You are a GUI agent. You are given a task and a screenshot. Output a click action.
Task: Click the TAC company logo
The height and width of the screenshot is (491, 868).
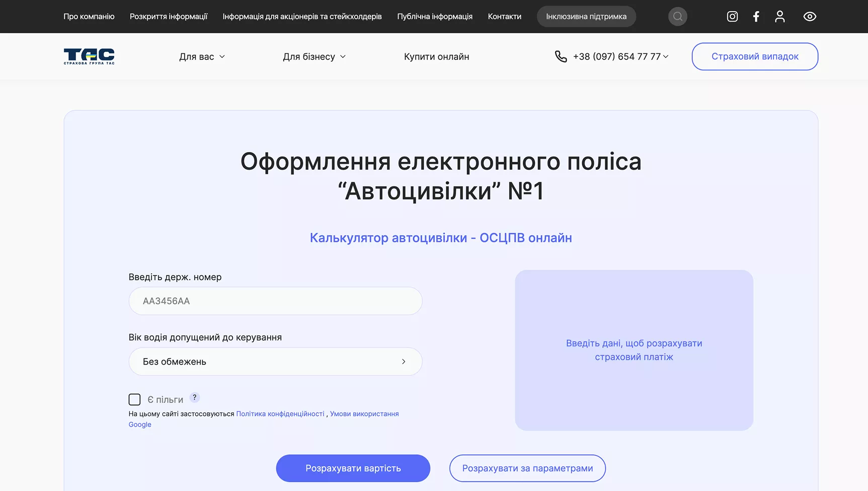(x=89, y=56)
